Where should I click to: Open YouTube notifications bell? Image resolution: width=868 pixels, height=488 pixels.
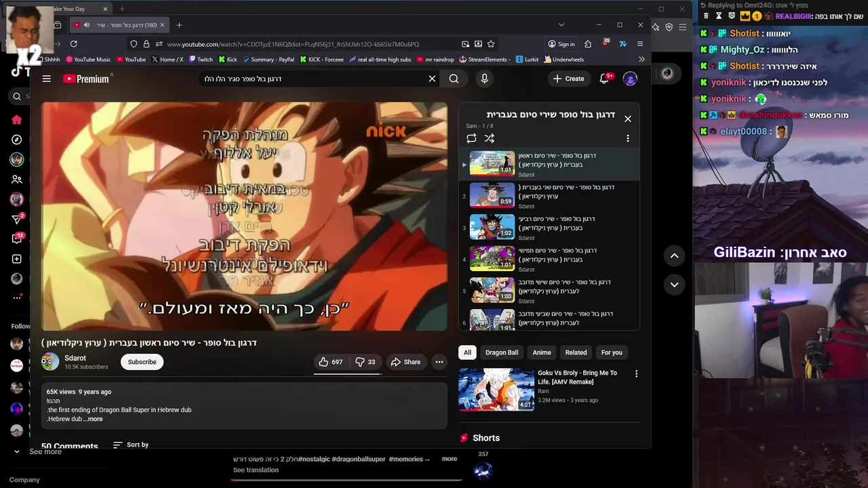[x=604, y=79]
